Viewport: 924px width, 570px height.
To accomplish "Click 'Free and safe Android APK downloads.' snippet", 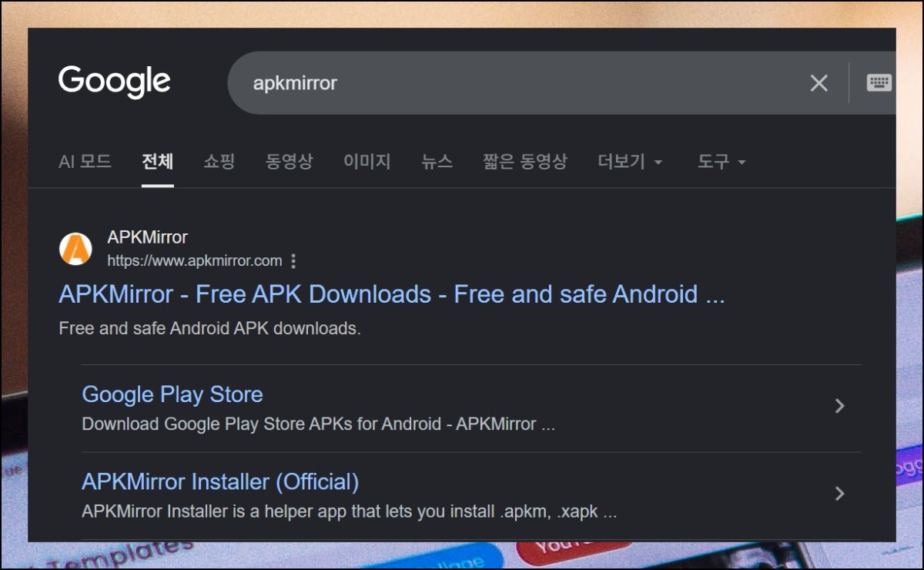I will [x=209, y=329].
